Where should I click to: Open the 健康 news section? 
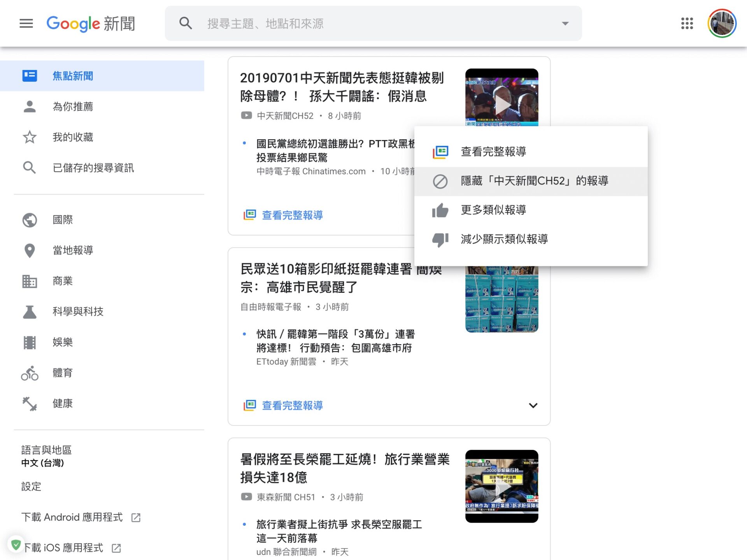tap(102, 404)
